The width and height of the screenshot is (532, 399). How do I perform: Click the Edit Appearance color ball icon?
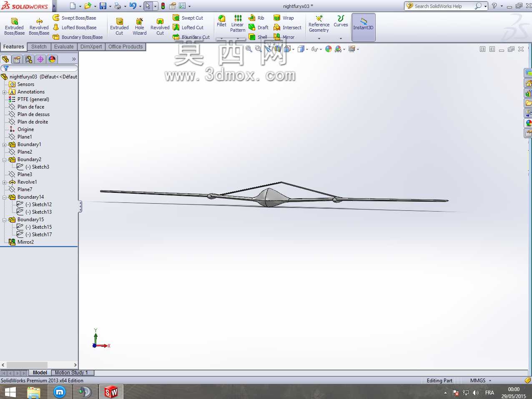tap(329, 49)
